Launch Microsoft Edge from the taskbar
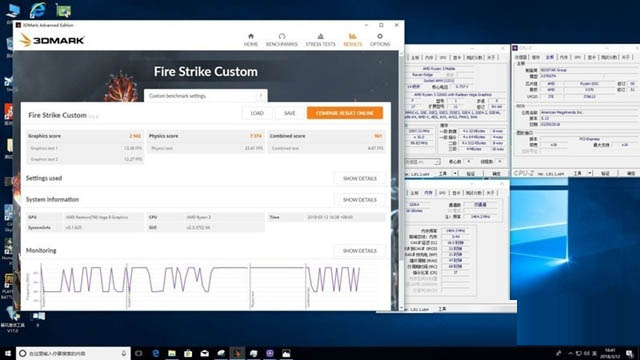 (156, 353)
